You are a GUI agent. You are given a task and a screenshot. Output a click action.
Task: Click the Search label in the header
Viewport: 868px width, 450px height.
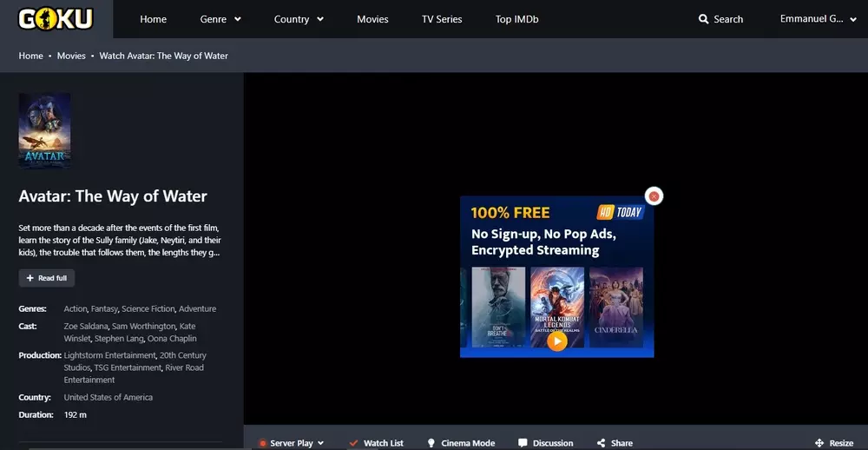(728, 19)
